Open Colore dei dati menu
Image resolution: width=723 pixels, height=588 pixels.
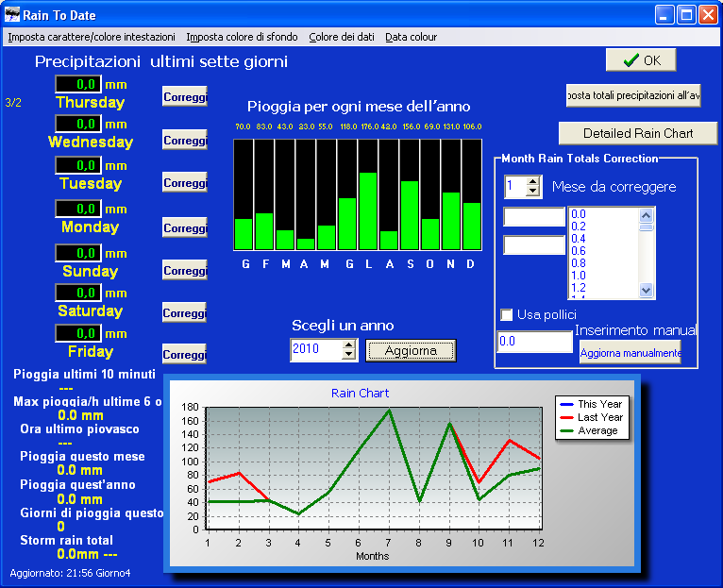342,37
